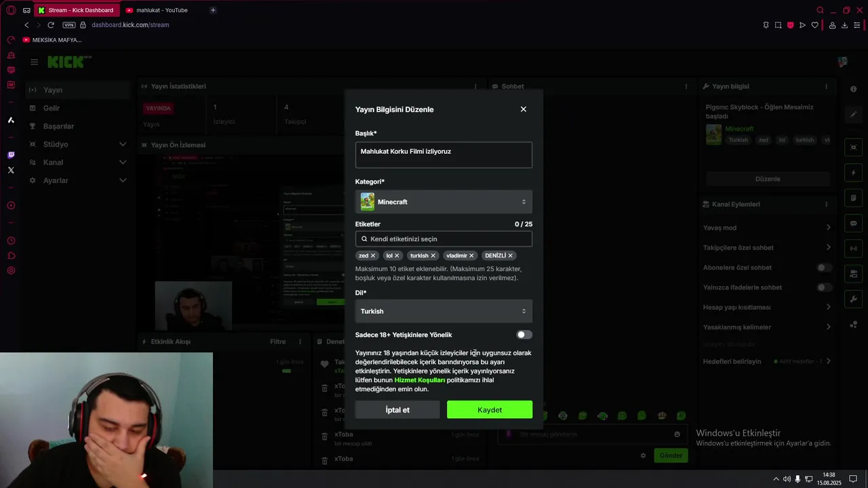Click the Gönder chat button
Screen dimensions: 868x488
pos(671,455)
